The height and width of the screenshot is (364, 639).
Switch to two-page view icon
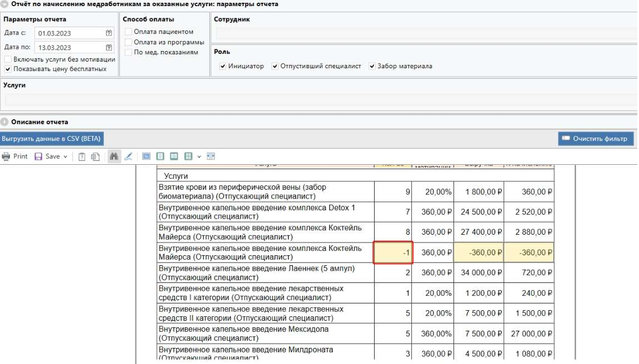(x=173, y=156)
